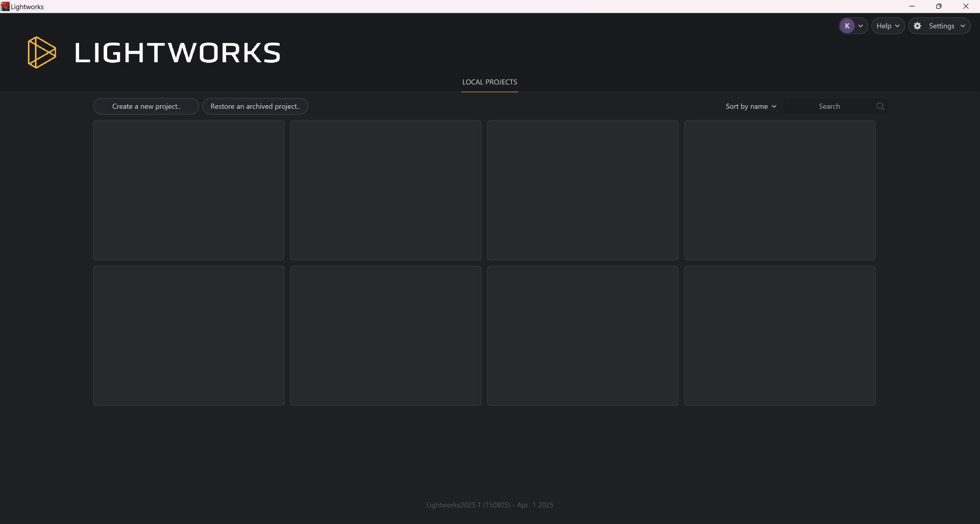
Task: Focus the Search input field
Action: (x=836, y=106)
